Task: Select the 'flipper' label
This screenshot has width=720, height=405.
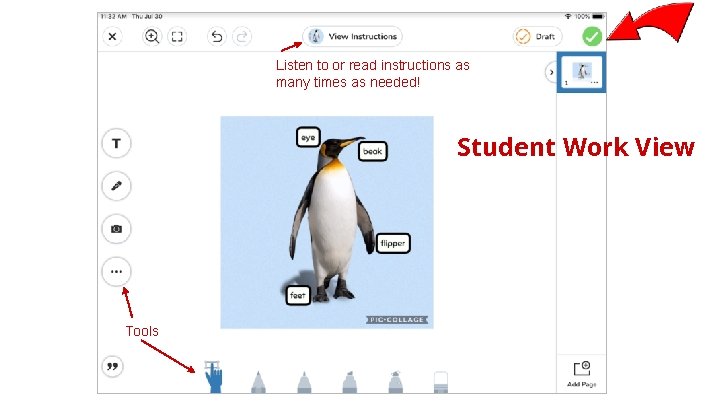Action: coord(393,243)
